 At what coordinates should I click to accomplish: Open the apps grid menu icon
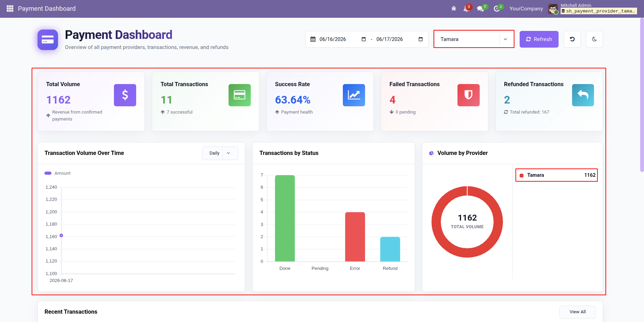10,8
